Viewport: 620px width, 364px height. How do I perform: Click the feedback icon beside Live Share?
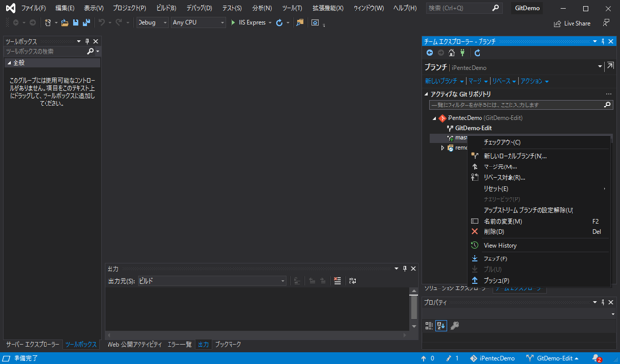[605, 23]
